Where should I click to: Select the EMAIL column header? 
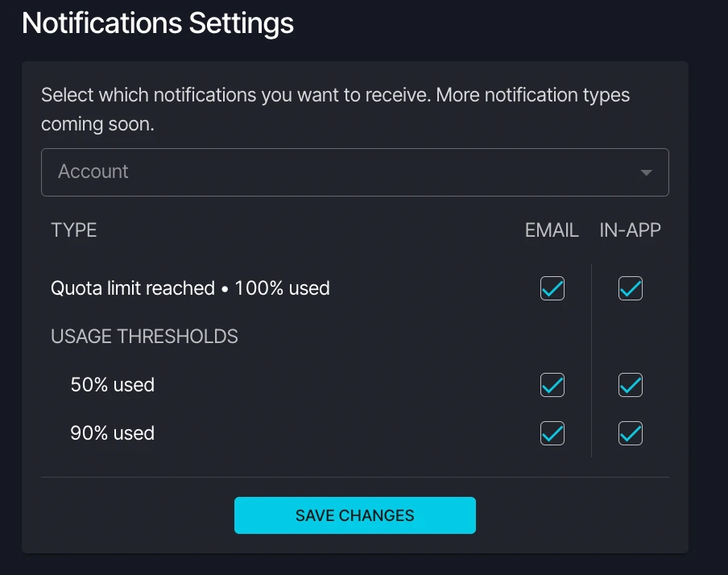[552, 230]
